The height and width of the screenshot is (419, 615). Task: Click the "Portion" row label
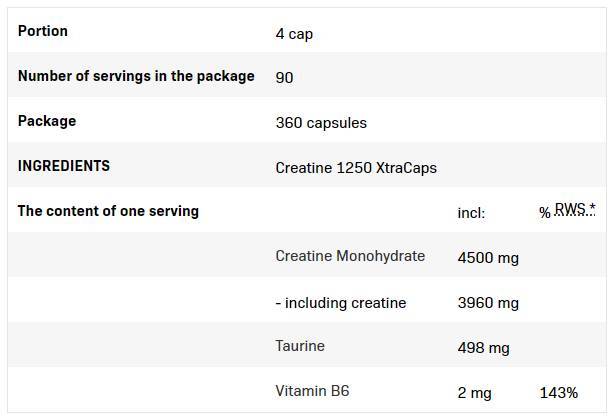[43, 31]
